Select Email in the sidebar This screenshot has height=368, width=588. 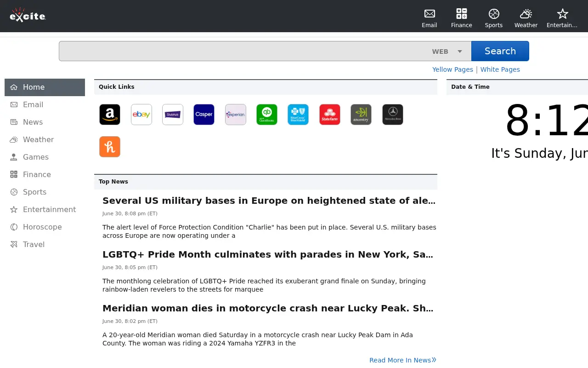click(45, 105)
